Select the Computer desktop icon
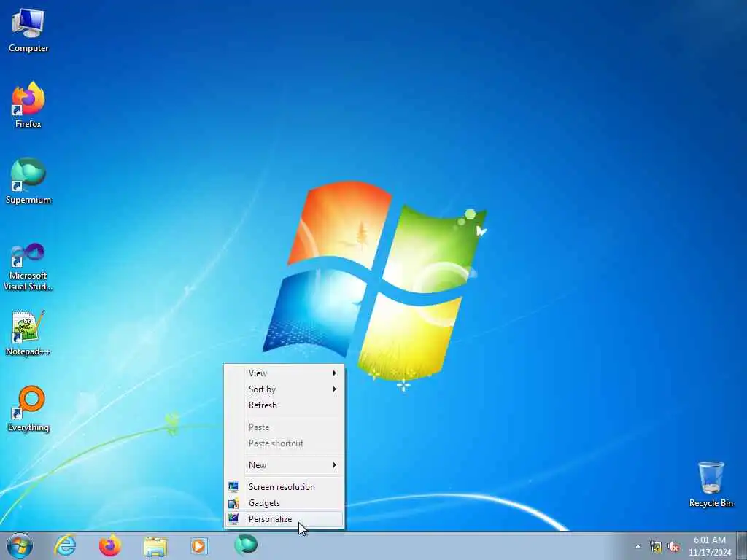 pos(28,31)
